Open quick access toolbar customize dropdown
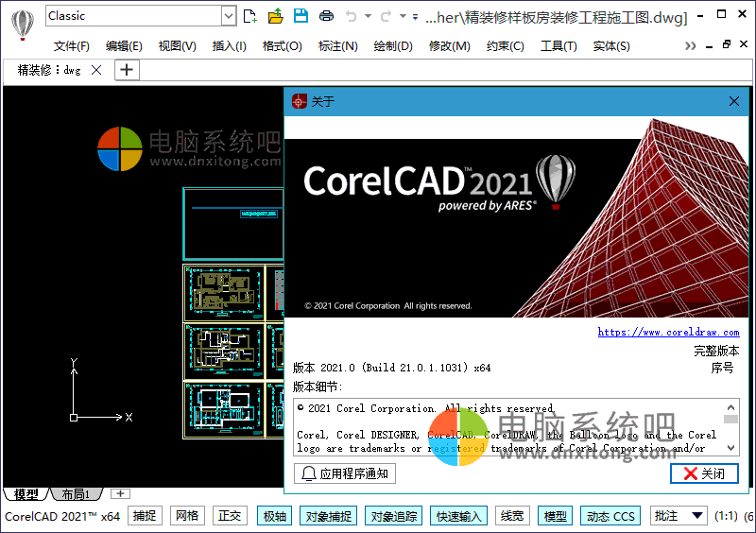 [x=415, y=17]
